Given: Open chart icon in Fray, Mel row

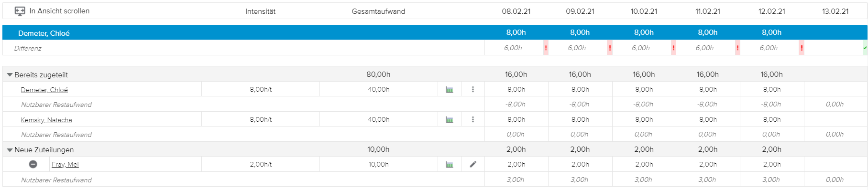Looking at the screenshot, I should pyautogui.click(x=449, y=165).
